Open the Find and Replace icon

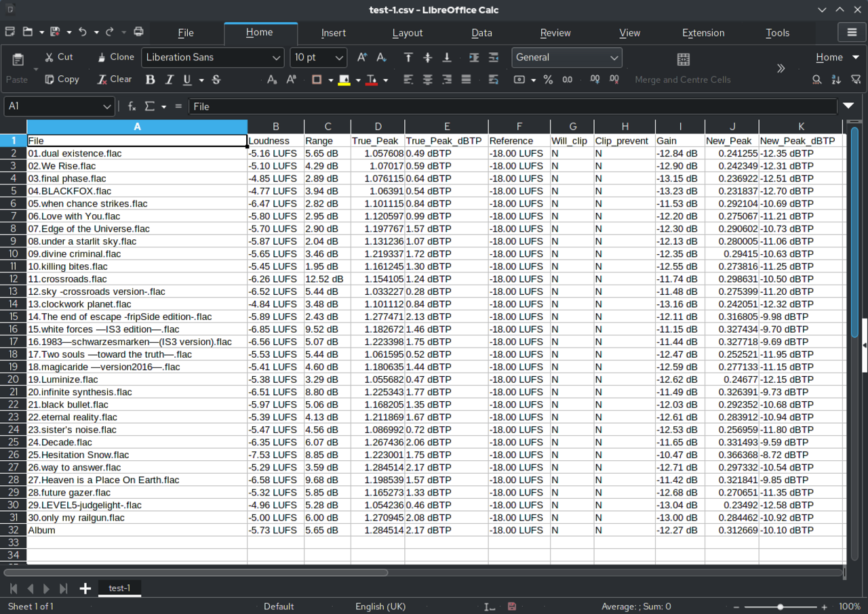[x=816, y=79]
